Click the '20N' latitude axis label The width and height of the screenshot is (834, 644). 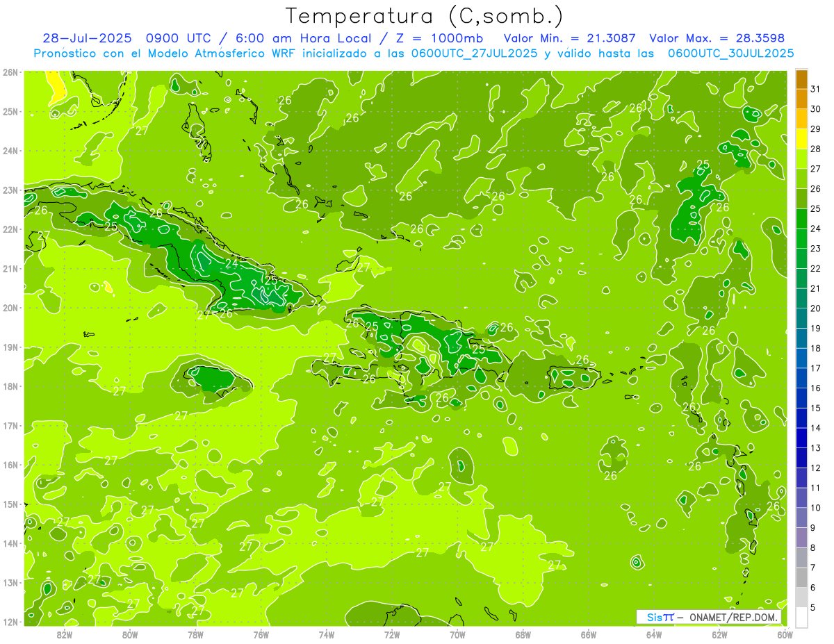pyautogui.click(x=10, y=308)
